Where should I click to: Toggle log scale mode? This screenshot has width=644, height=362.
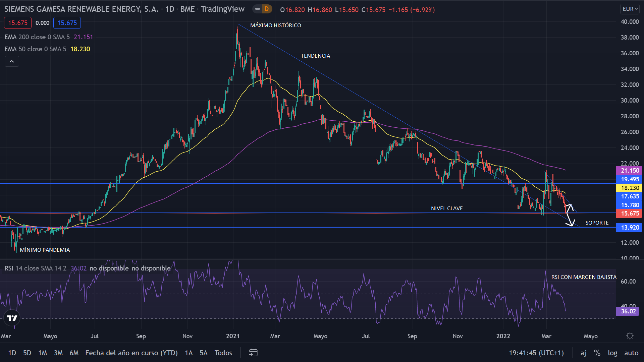pos(612,353)
